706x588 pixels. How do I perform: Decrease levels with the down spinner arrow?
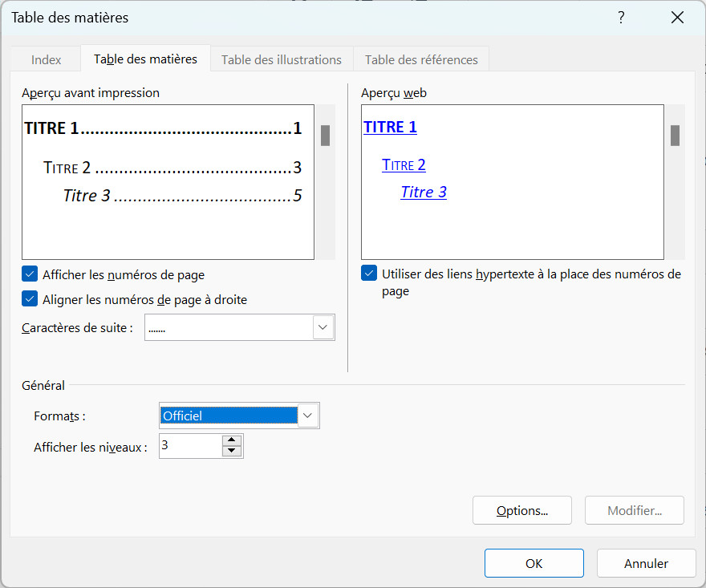coord(232,451)
